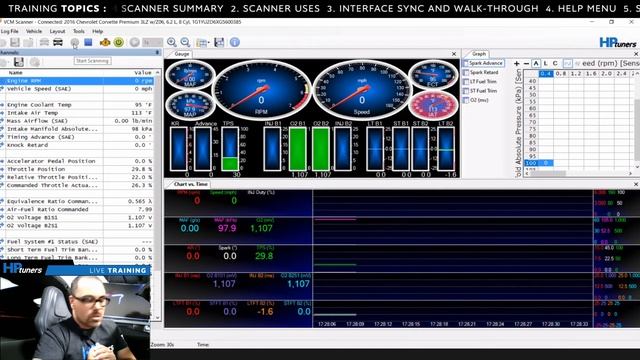Viewport: 640px width, 360px height.
Task: Click the save channels floppy icon
Action: click(x=19, y=62)
